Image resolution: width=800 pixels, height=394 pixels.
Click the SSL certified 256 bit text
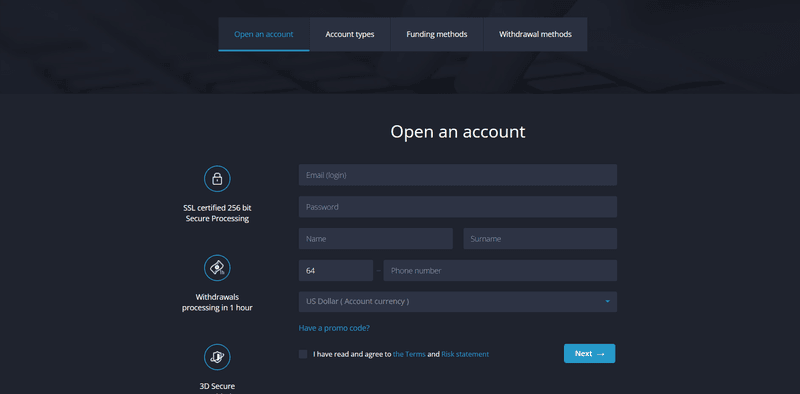click(217, 213)
